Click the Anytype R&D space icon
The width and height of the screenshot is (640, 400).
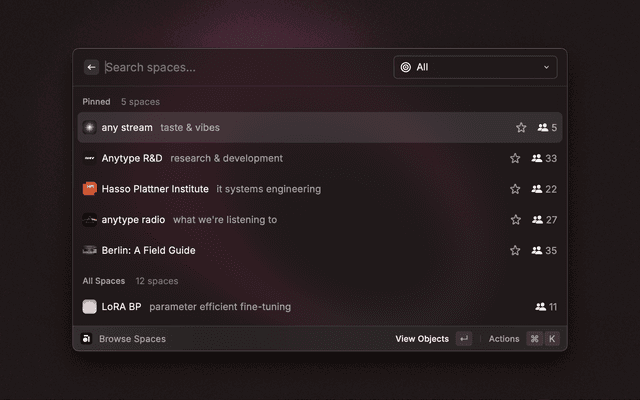90,158
